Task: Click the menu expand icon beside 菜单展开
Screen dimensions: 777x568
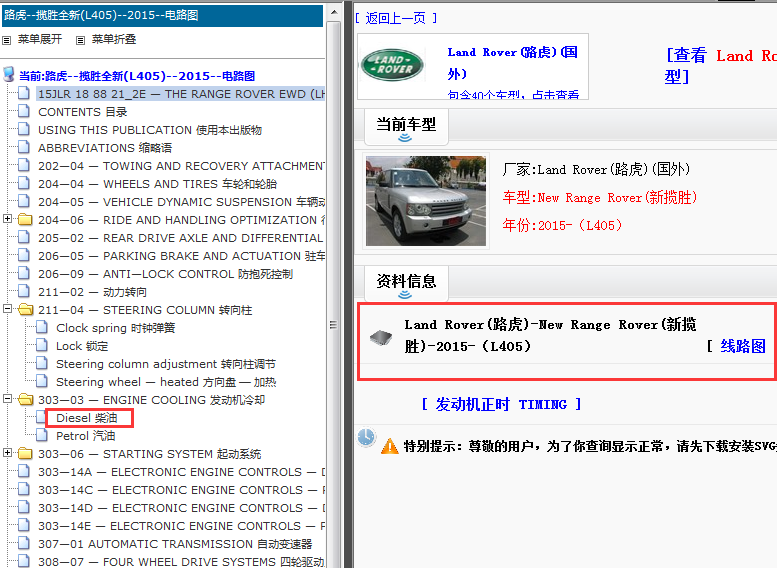Action: [7, 40]
